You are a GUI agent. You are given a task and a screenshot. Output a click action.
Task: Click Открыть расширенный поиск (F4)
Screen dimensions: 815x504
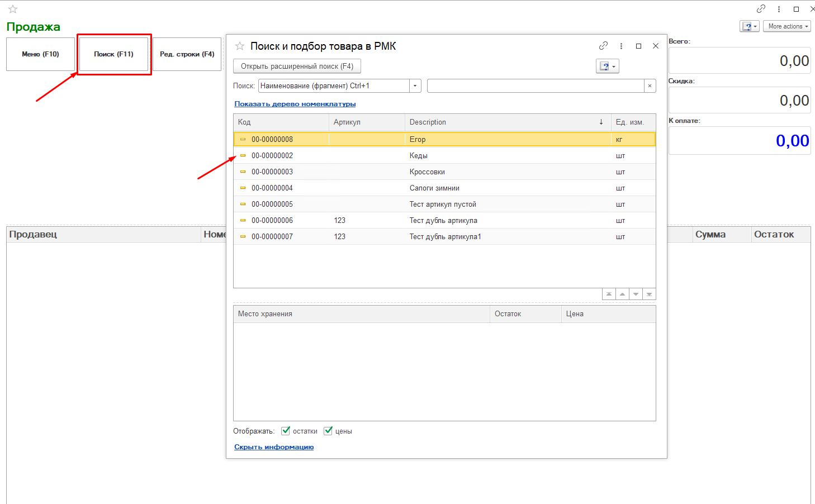297,66
